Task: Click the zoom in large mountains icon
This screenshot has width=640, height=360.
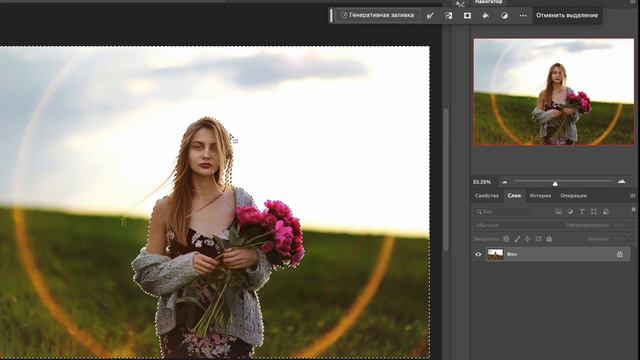Action: [621, 181]
